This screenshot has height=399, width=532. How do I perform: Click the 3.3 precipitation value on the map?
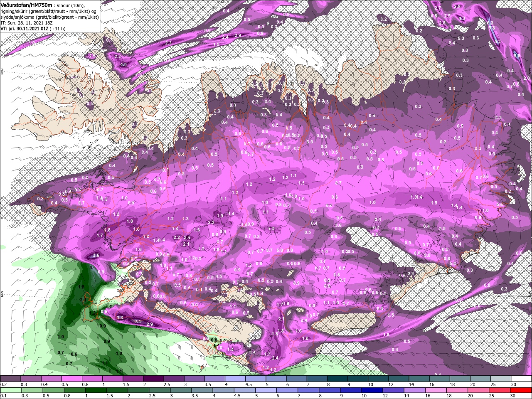point(120,317)
